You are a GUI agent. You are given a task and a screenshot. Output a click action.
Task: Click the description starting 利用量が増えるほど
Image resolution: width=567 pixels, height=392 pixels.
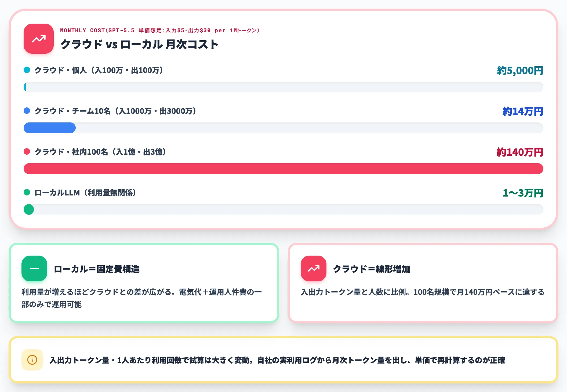coord(142,298)
